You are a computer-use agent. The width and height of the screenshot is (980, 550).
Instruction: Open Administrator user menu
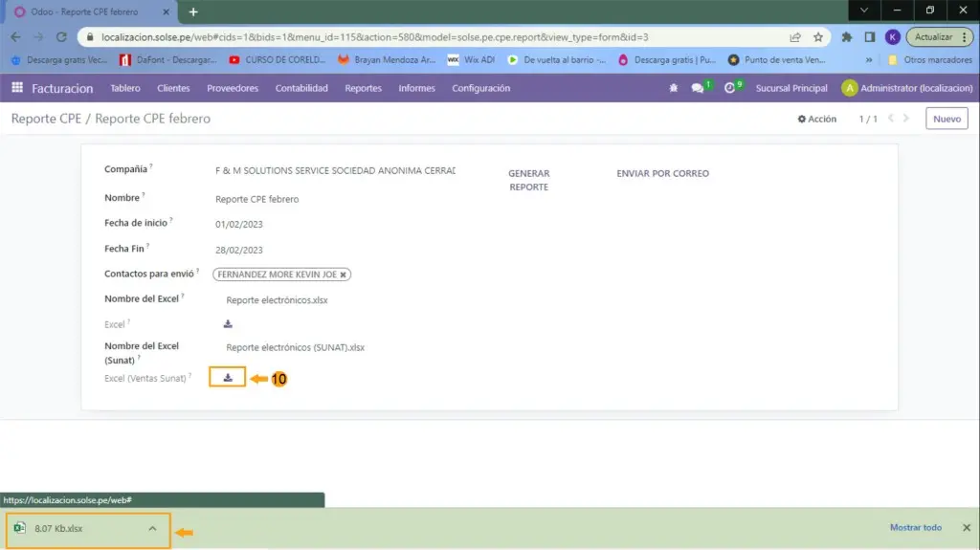[907, 88]
